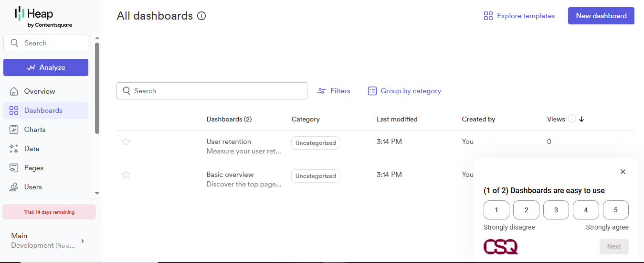Select rating 5 in the survey
This screenshot has height=263, width=644.
pyautogui.click(x=616, y=210)
